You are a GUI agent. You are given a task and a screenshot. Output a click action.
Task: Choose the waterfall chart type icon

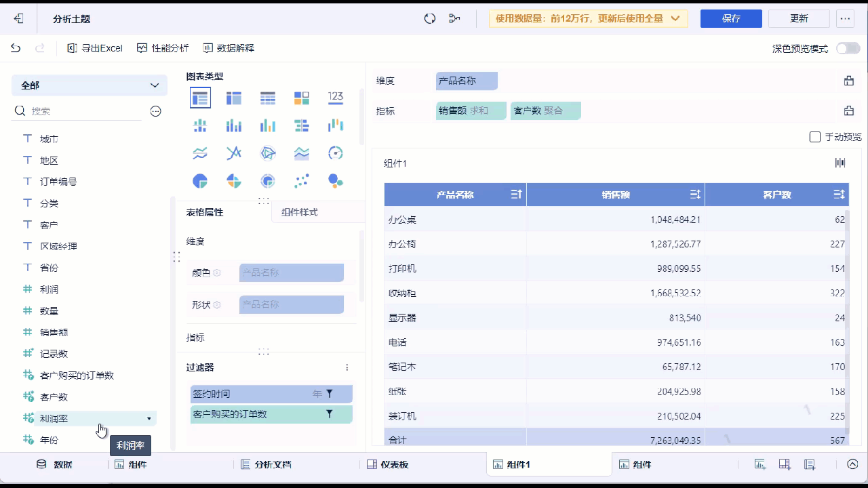click(336, 125)
